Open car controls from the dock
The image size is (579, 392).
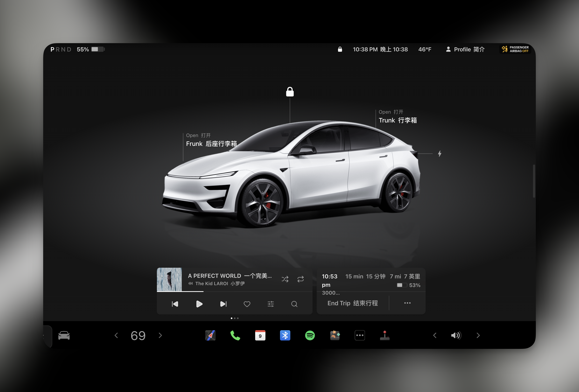pyautogui.click(x=64, y=335)
